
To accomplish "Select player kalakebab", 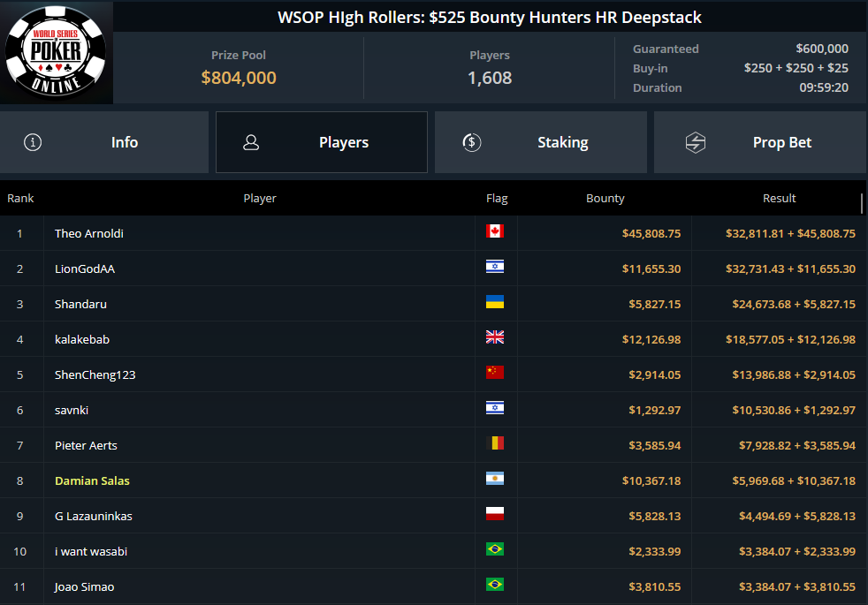I will (82, 339).
